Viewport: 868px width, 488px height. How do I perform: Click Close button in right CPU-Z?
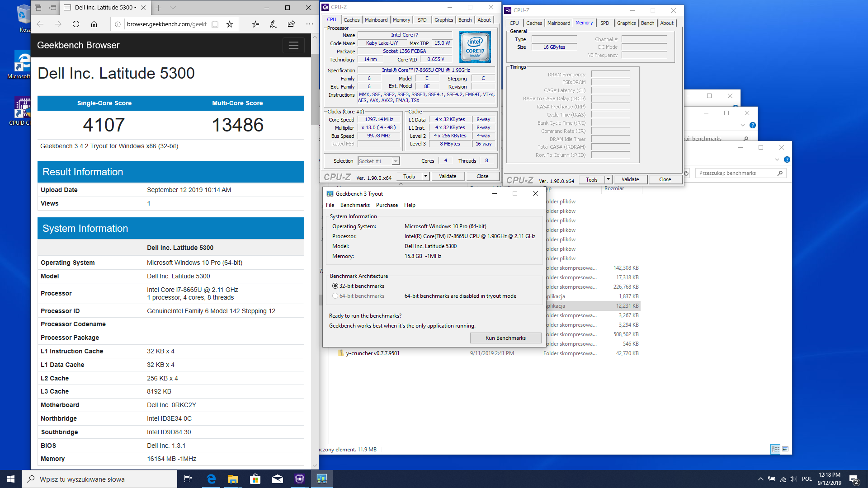pyautogui.click(x=665, y=179)
